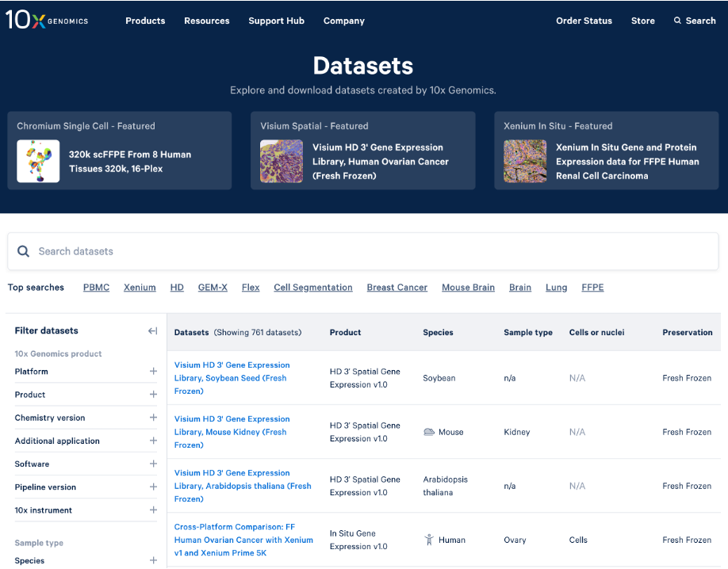Expand the 10x instrument filter
The width and height of the screenshot is (728, 569).
point(153,510)
